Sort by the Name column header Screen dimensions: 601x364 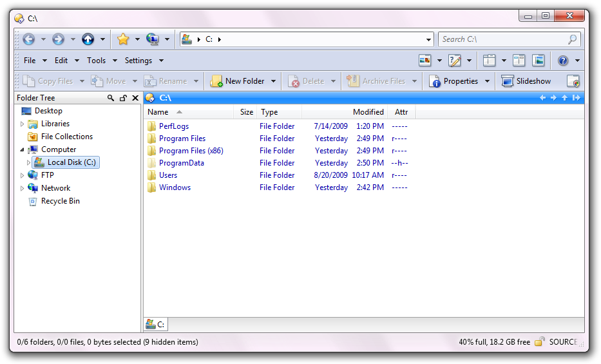click(x=189, y=112)
